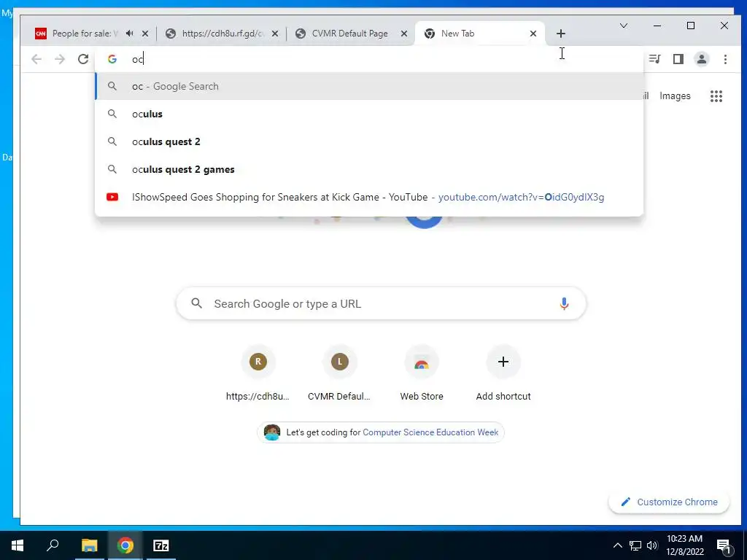Open the Web Store shortcut

[x=421, y=374]
